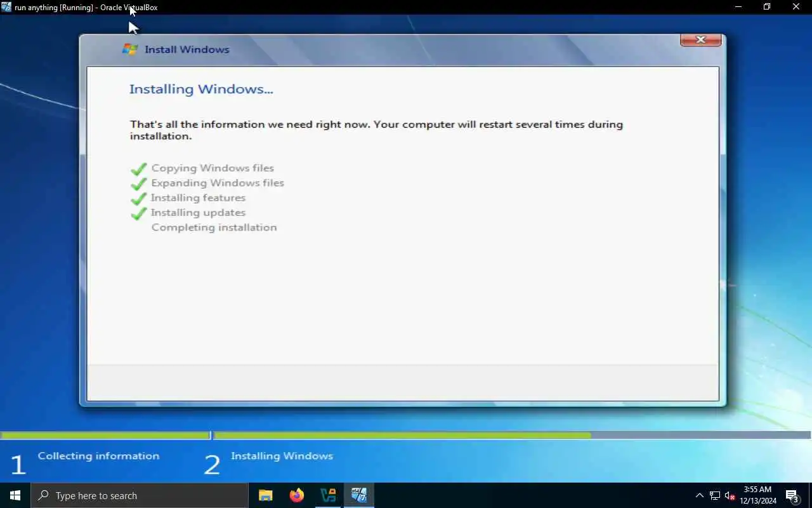Minimize the VirtualBox window

tap(738, 7)
